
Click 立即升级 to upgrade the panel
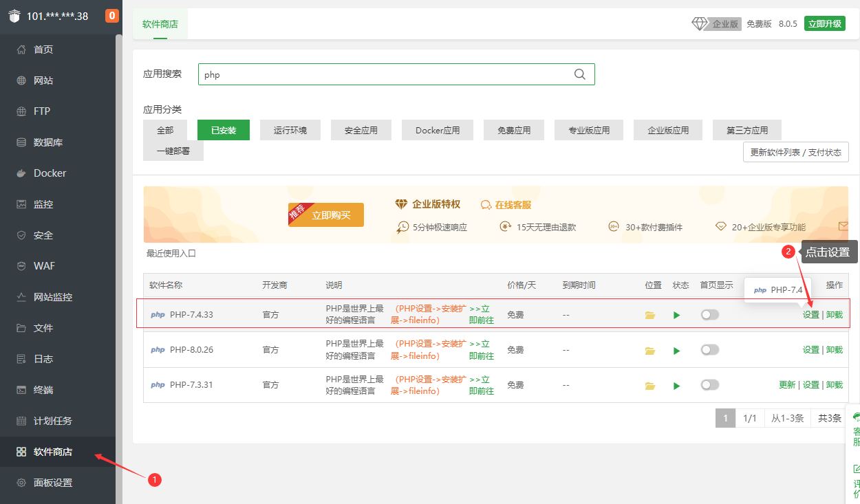(824, 23)
